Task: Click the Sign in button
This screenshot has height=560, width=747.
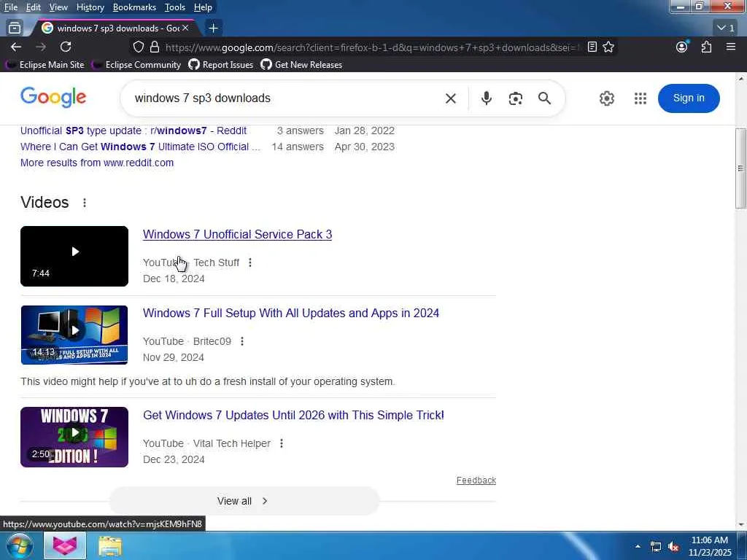Action: pyautogui.click(x=689, y=98)
